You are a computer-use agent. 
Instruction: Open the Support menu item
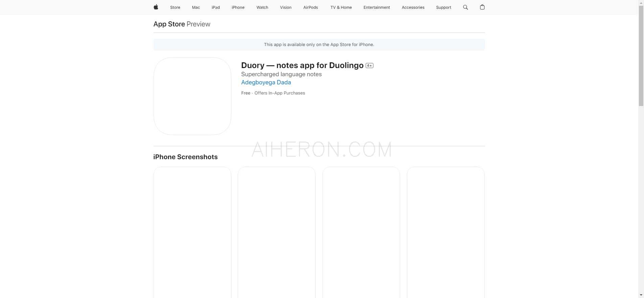[443, 7]
